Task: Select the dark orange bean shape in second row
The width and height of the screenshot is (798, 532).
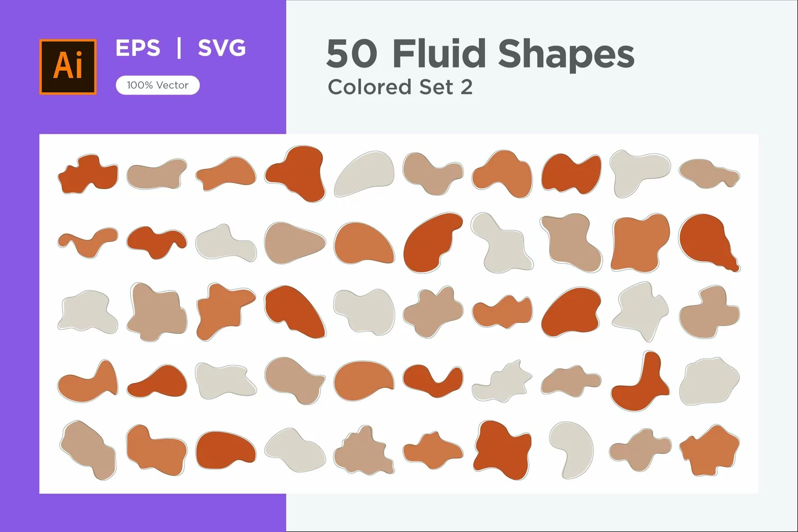Action: point(433,243)
